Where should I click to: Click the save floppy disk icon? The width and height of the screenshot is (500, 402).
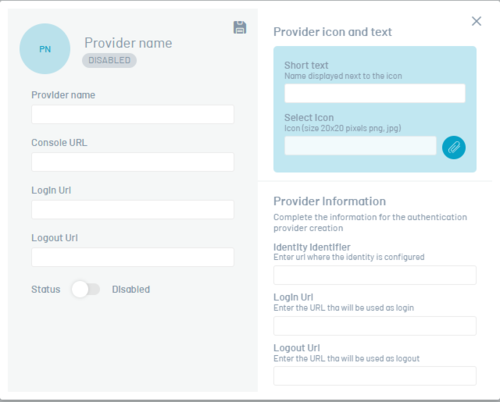click(240, 27)
